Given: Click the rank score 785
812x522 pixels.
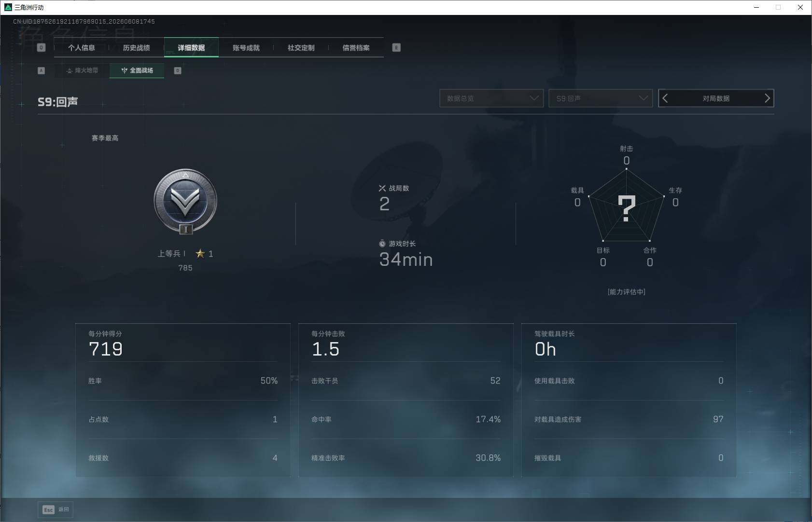Looking at the screenshot, I should [185, 268].
